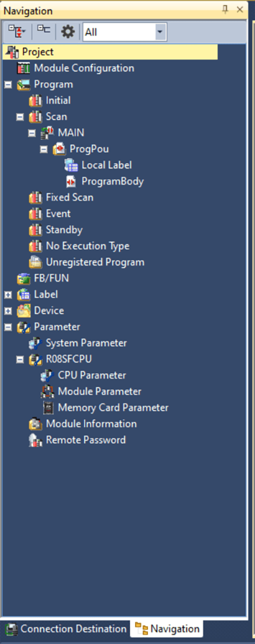Click the expand-all tree toolbar icon
The image size is (255, 644).
pos(18,32)
